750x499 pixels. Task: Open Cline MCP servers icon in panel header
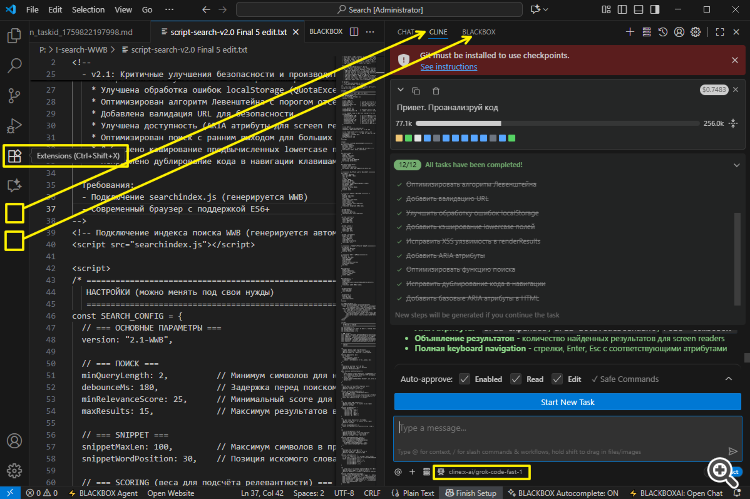coord(647,32)
